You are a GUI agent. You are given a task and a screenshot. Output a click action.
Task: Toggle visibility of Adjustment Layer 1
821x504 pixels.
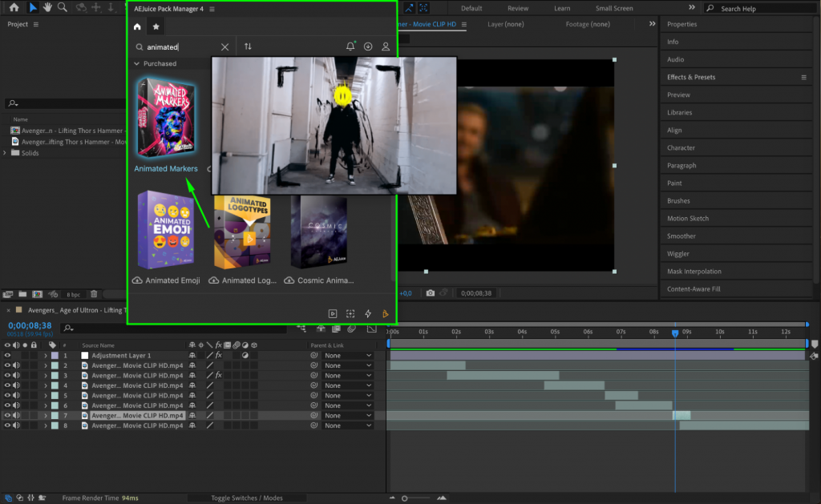6,355
